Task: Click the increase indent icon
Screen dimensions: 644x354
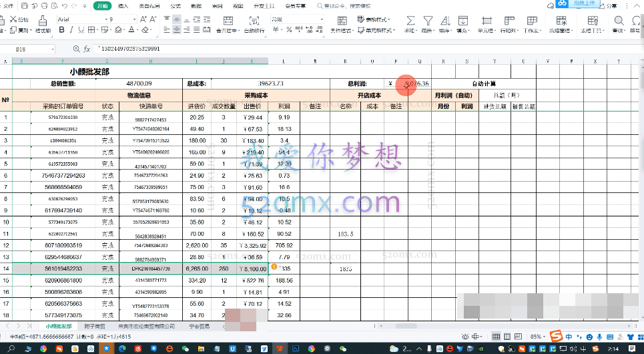Action: [207, 19]
